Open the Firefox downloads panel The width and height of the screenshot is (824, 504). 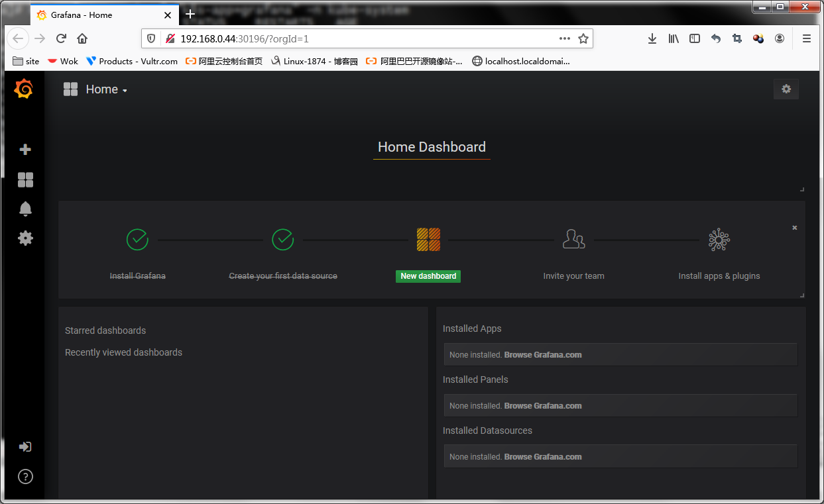coord(652,38)
